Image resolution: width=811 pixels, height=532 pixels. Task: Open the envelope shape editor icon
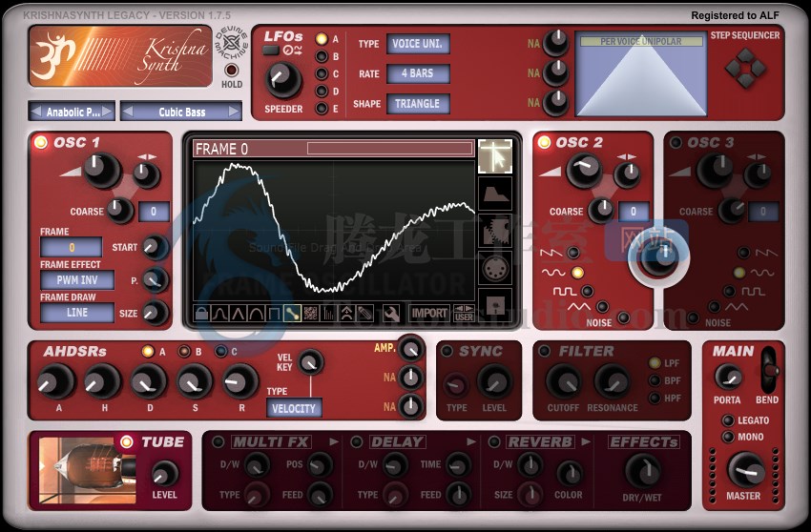pyautogui.click(x=495, y=194)
